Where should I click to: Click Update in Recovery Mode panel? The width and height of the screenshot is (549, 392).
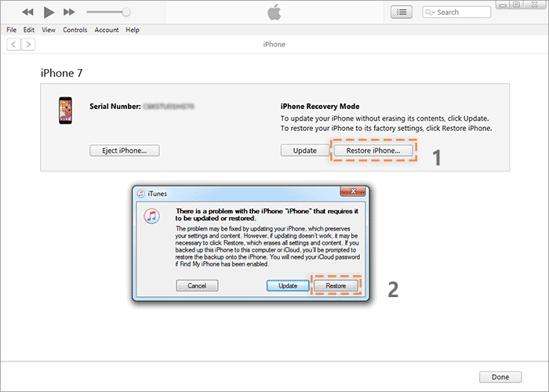tap(305, 151)
